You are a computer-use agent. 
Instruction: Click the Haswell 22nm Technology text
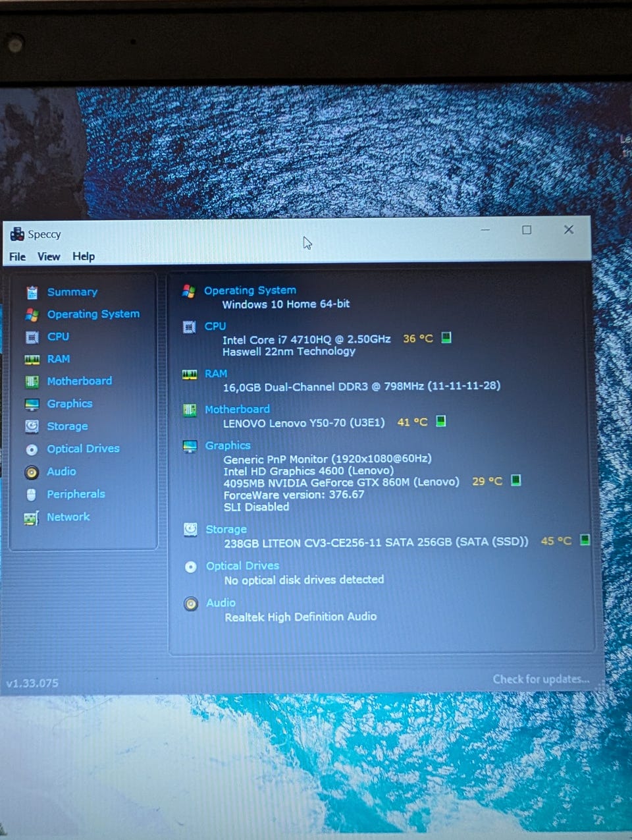pos(289,352)
